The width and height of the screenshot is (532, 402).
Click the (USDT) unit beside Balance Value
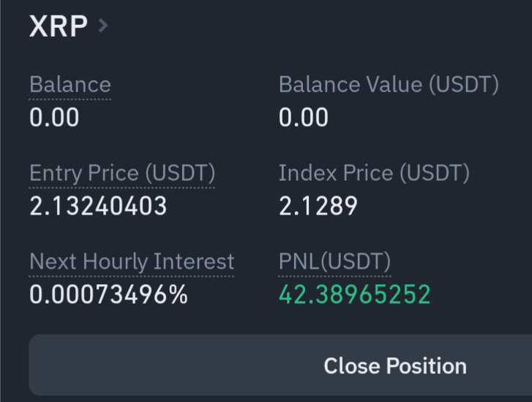pyautogui.click(x=463, y=85)
